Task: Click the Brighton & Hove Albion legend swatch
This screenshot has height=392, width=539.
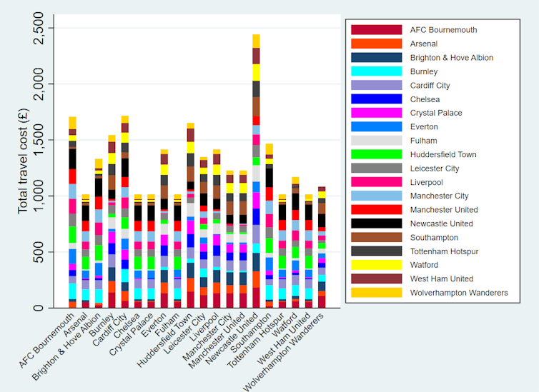Action: coord(377,57)
